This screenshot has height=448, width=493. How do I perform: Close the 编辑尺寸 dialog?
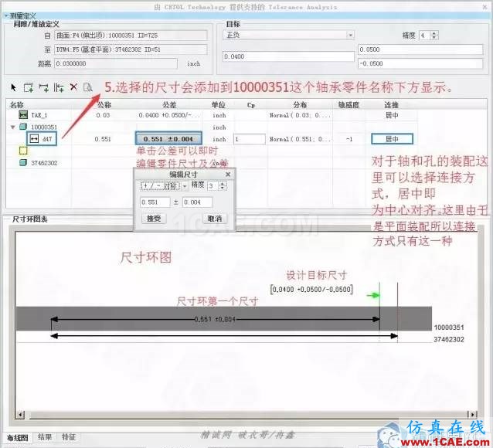coord(228,174)
